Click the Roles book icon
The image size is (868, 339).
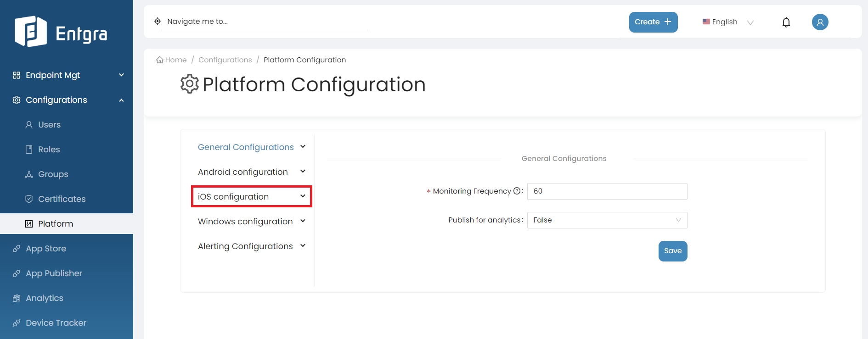click(29, 150)
